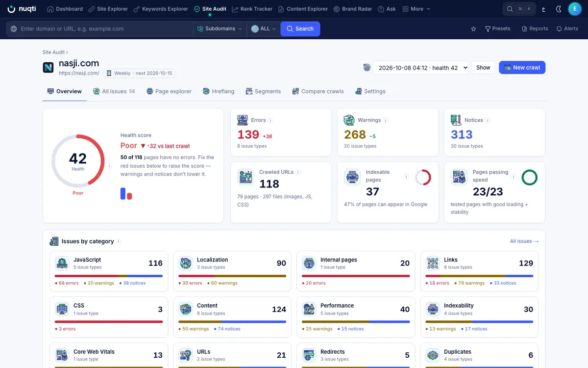This screenshot has width=588, height=368.
Task: Show info for Crawled URLs
Action: [x=298, y=172]
